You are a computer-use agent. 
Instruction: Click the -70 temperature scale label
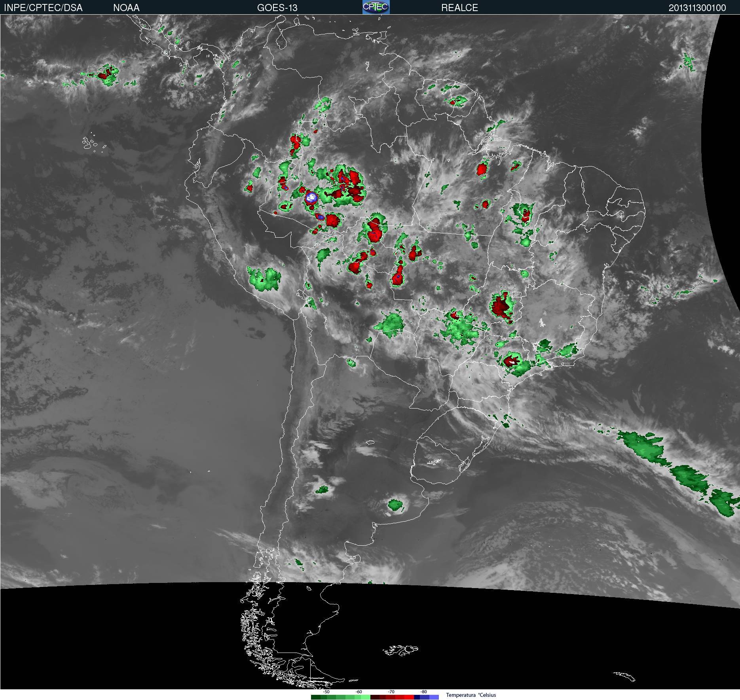391,692
